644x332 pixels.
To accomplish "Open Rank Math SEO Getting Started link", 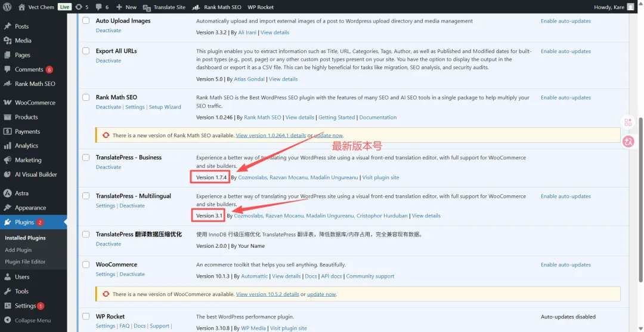I will click(337, 117).
